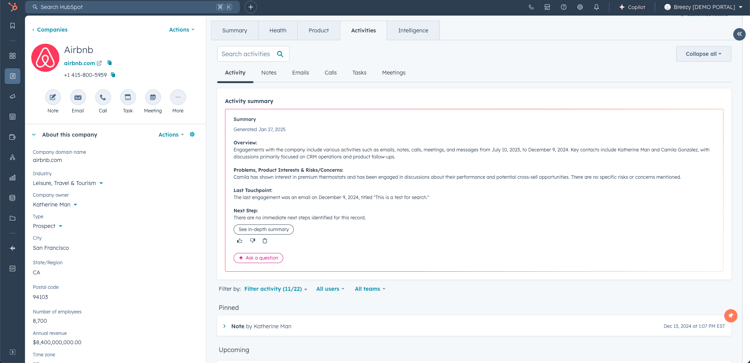The image size is (750, 363).
Task: Switch to the Intelligence tab
Action: coord(413,30)
